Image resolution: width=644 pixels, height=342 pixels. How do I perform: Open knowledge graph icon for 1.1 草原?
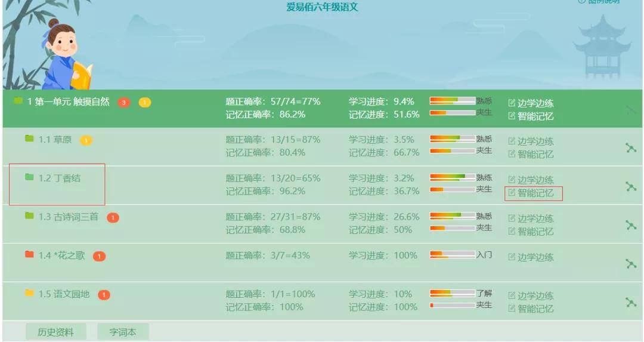[630, 147]
